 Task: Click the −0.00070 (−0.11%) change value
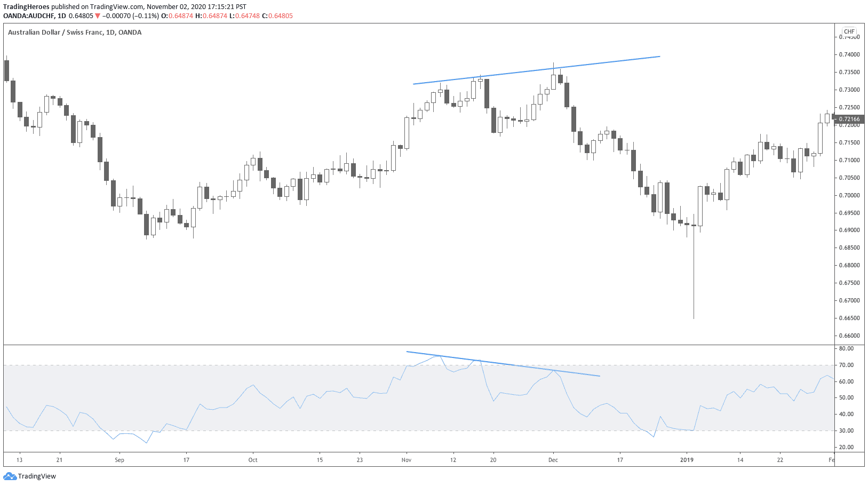131,16
